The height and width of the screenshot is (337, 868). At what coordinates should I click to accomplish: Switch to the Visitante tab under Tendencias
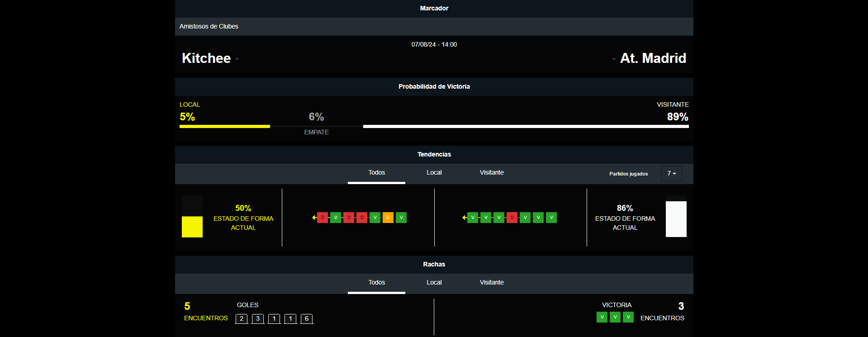coord(492,173)
